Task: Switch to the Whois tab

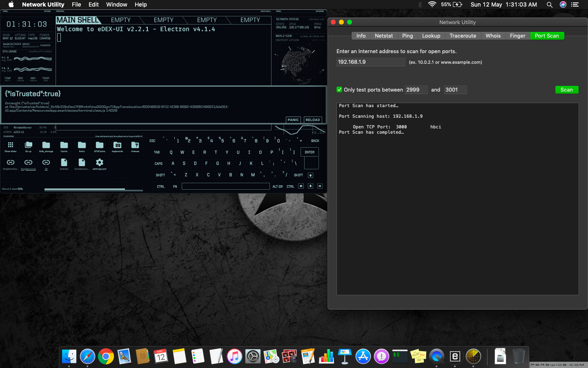Action: [x=493, y=36]
